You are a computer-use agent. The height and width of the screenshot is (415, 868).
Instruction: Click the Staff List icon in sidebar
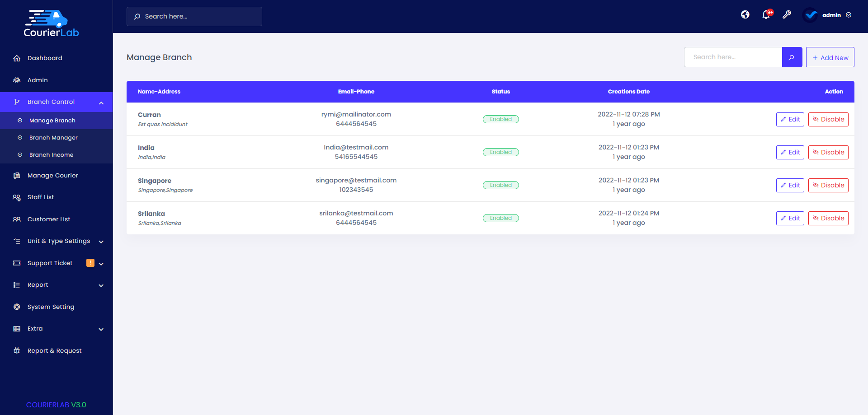17,197
